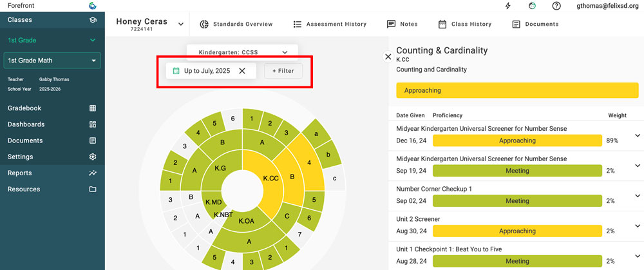
Task: Click the Dashboards widget icon
Action: tap(93, 124)
